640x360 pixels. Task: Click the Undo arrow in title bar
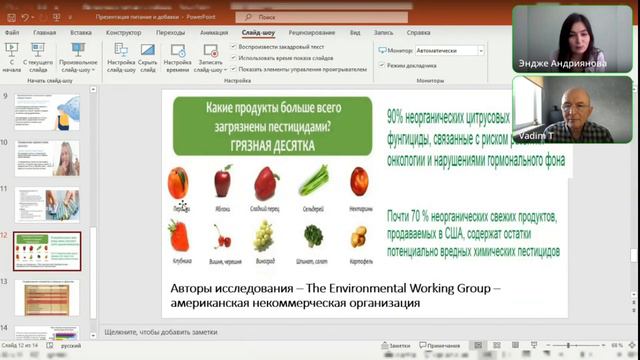25,18
